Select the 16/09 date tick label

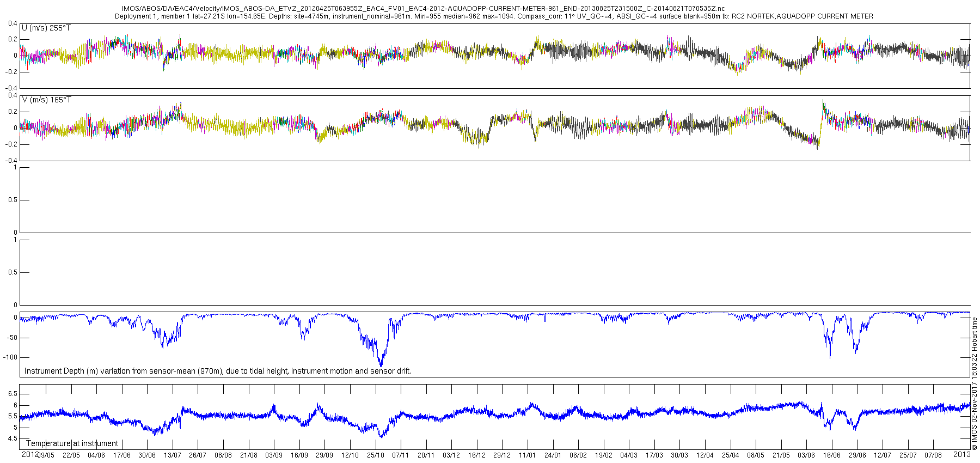coord(299,455)
